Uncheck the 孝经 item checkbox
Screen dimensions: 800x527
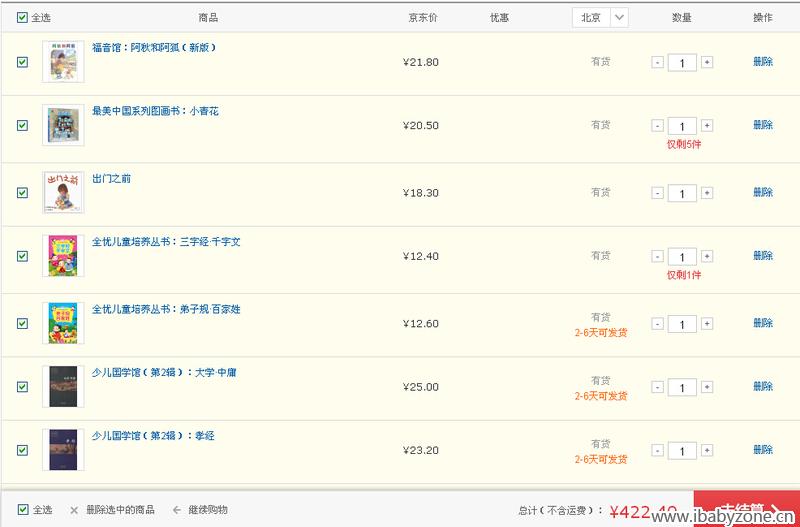tap(22, 450)
